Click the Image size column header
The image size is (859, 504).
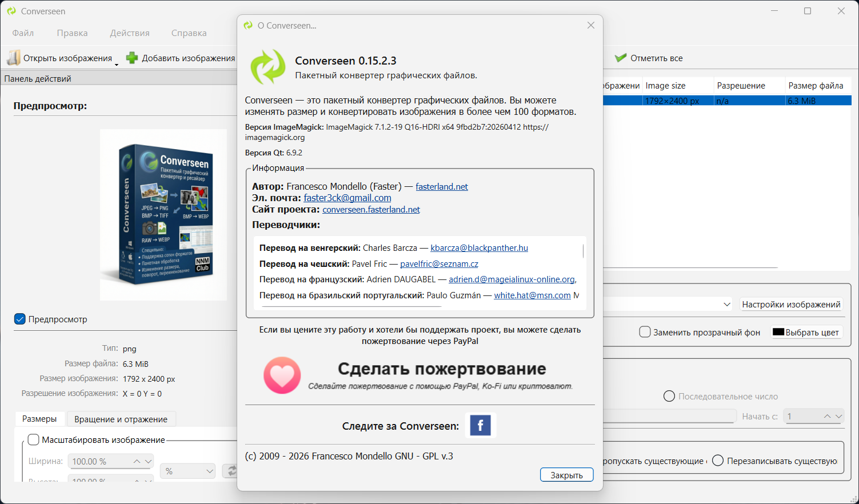pos(678,86)
